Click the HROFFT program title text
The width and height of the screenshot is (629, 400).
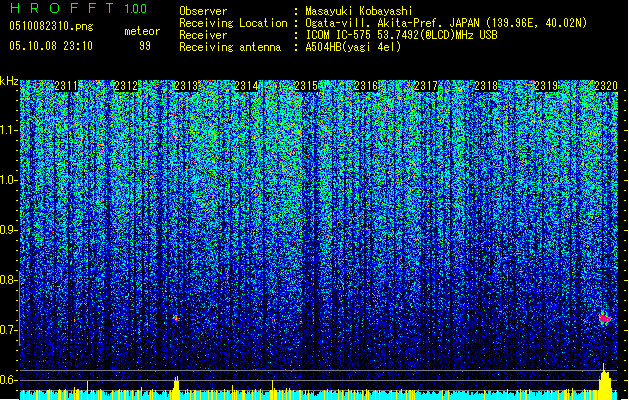(x=62, y=8)
